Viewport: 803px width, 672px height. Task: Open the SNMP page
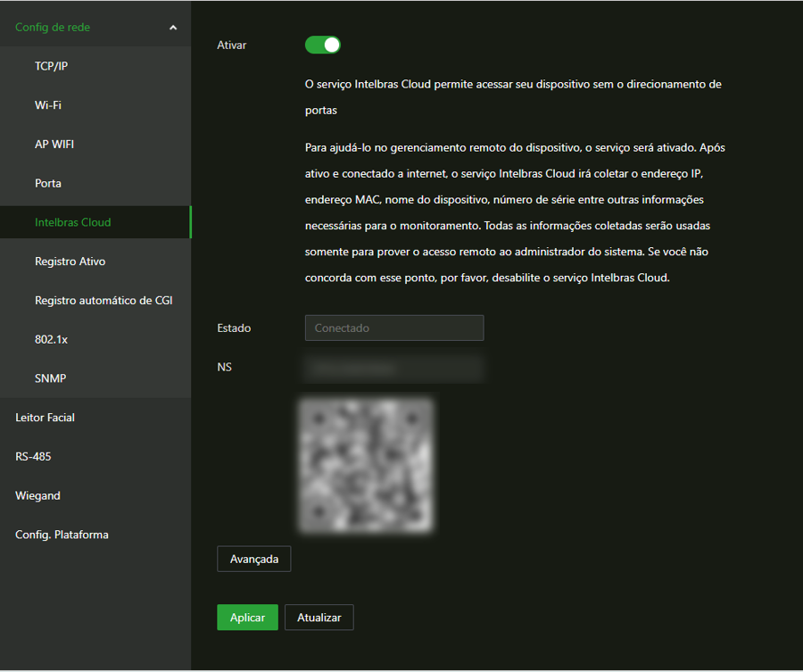click(50, 378)
